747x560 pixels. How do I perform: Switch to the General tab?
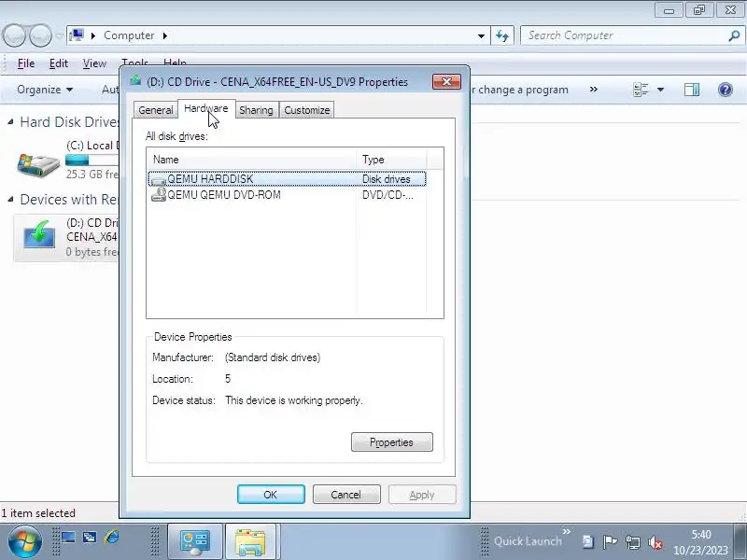(x=155, y=110)
